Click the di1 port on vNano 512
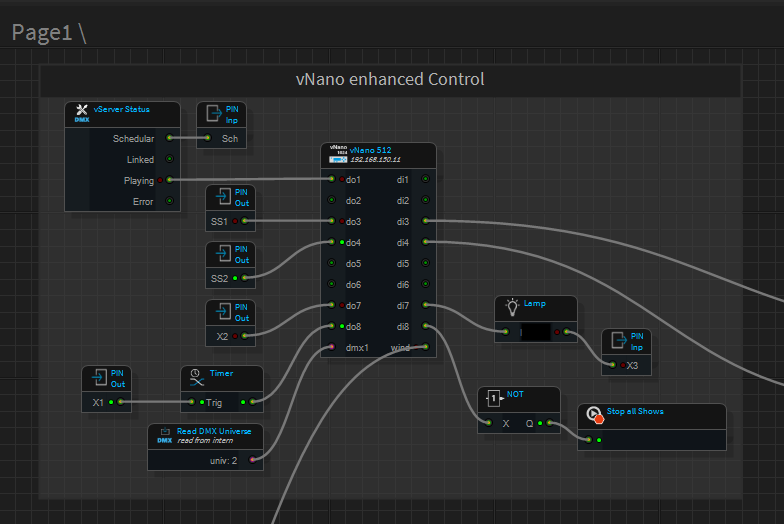Image resolution: width=784 pixels, height=524 pixels. [425, 179]
